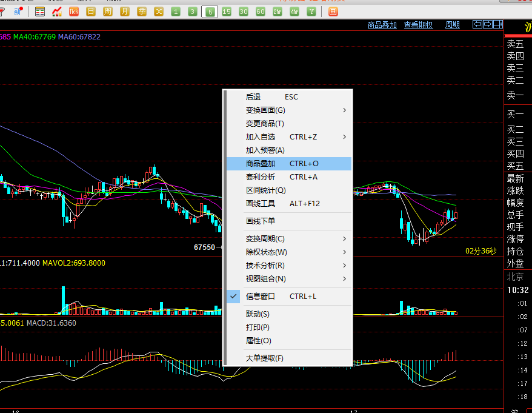Viewport: 532px width, 413px height.
Task: Toggle the 5-minute period button
Action: (210, 12)
